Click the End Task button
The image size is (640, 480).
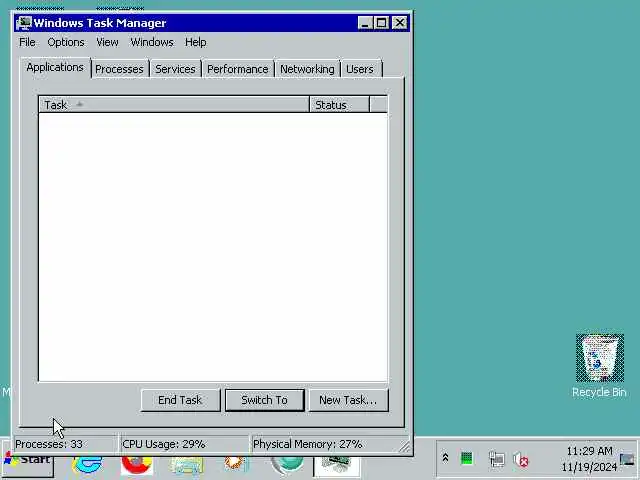pyautogui.click(x=180, y=400)
